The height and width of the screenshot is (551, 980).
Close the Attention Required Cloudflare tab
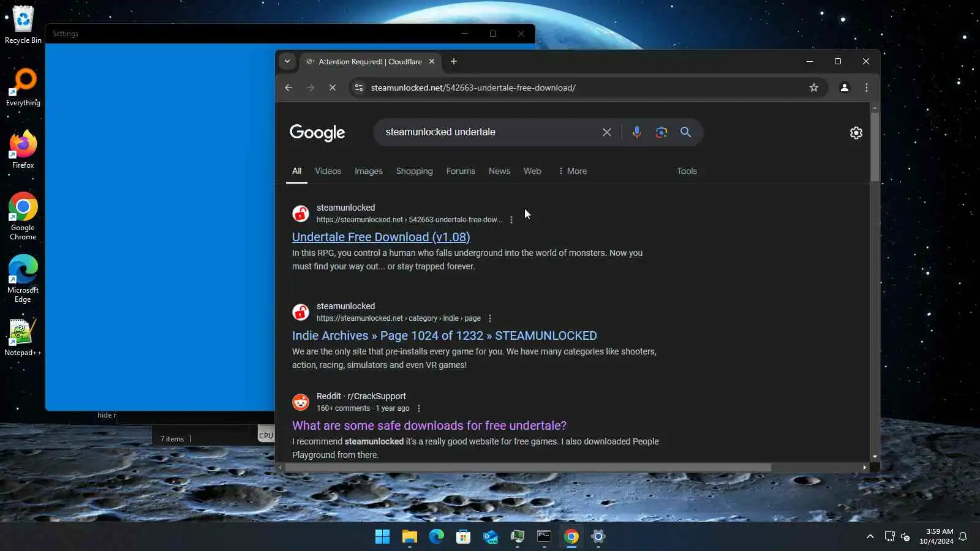click(x=432, y=61)
